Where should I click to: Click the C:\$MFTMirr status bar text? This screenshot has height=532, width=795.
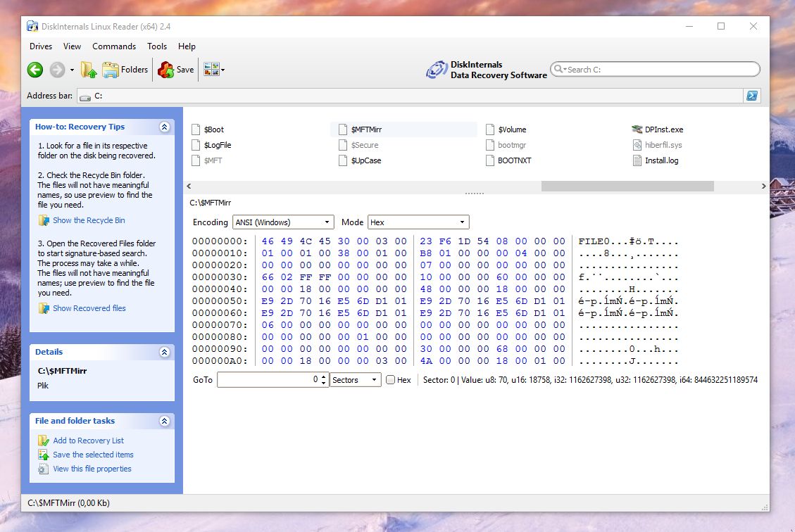coord(68,503)
